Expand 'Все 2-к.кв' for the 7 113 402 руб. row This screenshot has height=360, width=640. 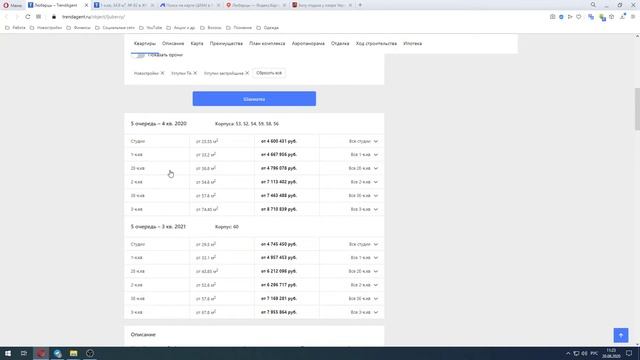pyautogui.click(x=364, y=182)
